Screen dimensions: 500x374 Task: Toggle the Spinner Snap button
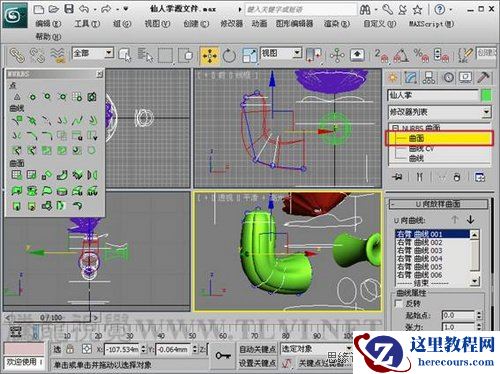tap(441, 55)
